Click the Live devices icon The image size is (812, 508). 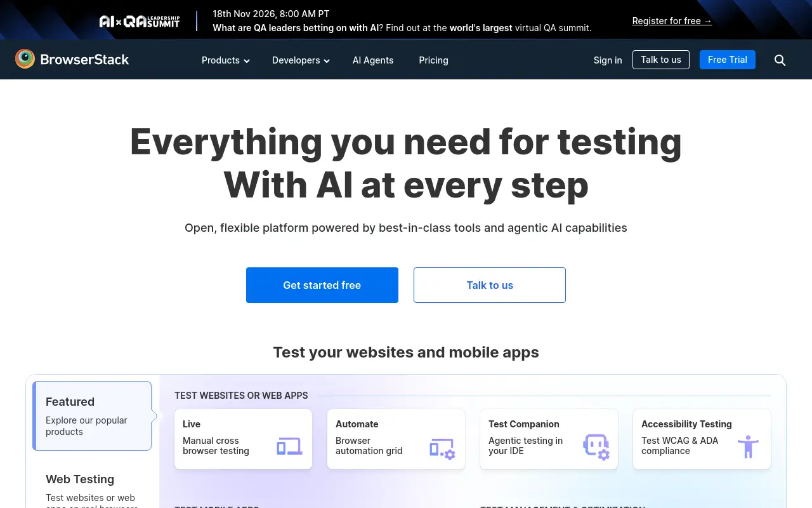(x=289, y=446)
